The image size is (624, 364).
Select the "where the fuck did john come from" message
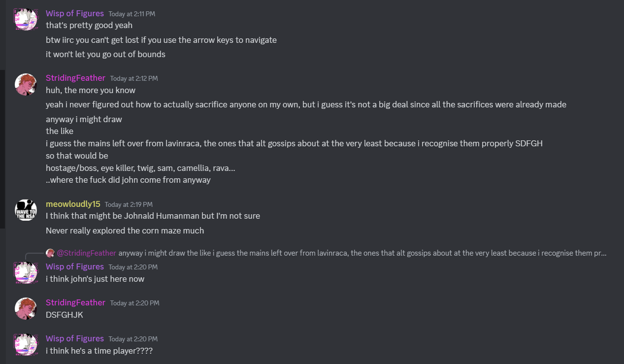[x=128, y=180]
